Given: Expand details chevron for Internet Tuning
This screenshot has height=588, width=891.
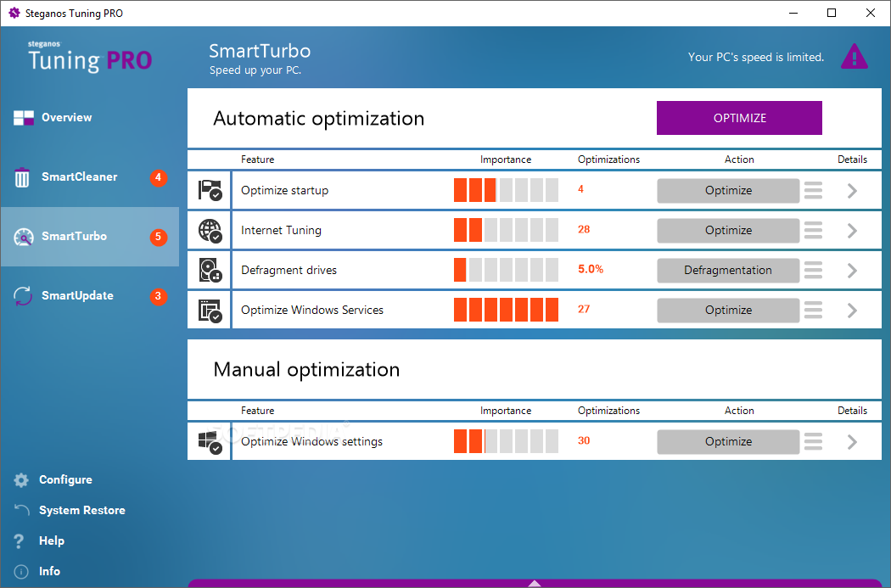Looking at the screenshot, I should [852, 231].
